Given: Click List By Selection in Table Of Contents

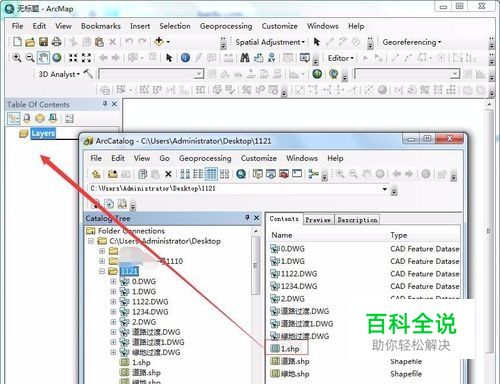Looking at the screenshot, I should click(x=53, y=118).
